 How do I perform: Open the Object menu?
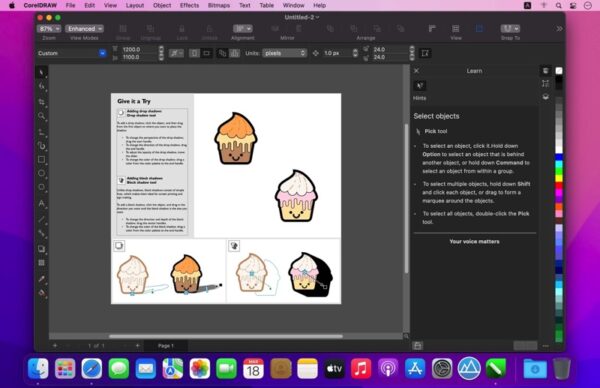coord(162,5)
